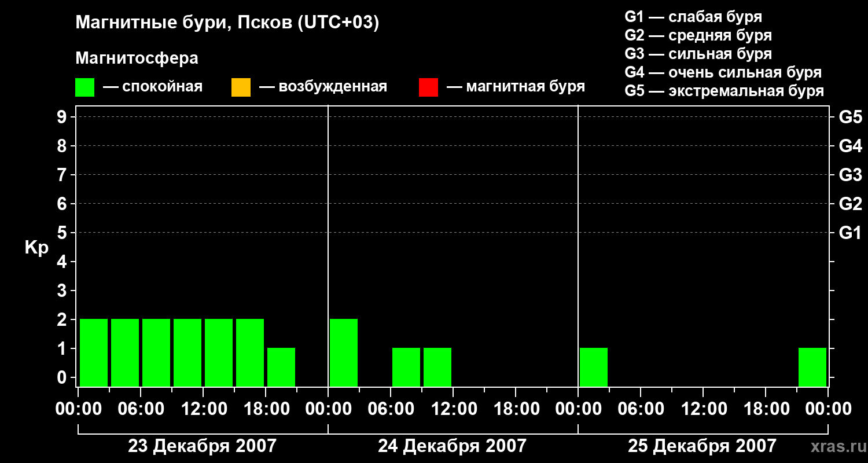Click the G5 tick label on right axis
Viewport: 868px width, 463px height.
pos(850,117)
